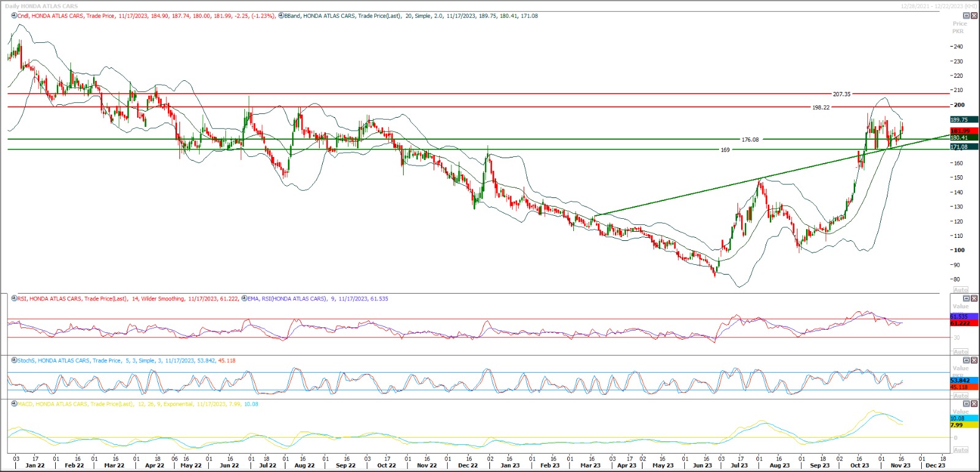
Task: Toggle Auto scale on the MACD axis
Action: [x=960, y=450]
